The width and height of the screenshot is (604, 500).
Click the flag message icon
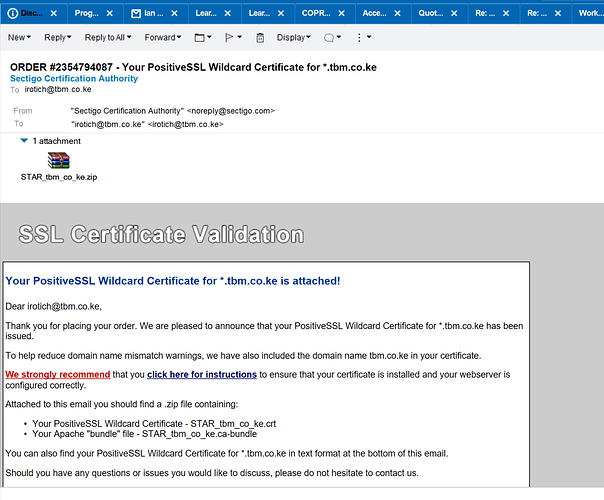point(229,37)
